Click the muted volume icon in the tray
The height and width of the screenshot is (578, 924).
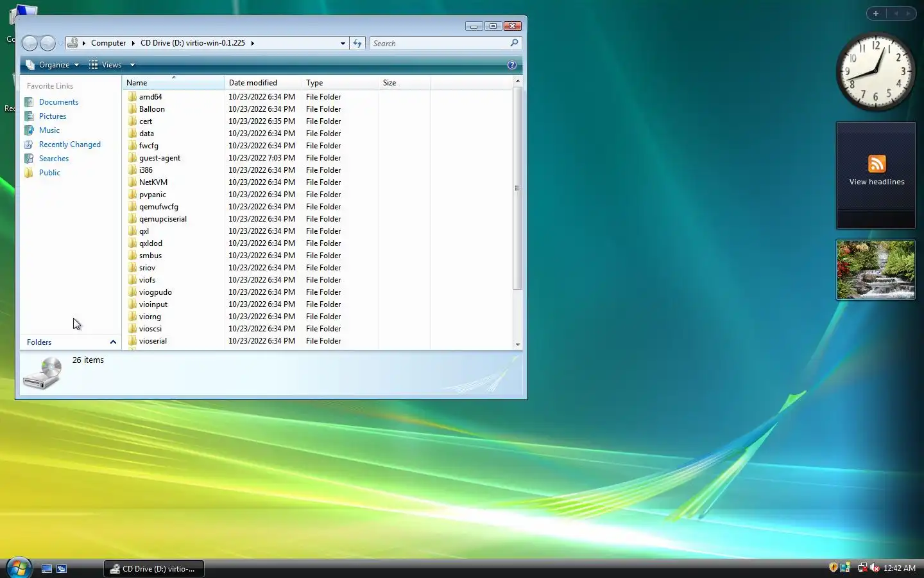coord(875,568)
